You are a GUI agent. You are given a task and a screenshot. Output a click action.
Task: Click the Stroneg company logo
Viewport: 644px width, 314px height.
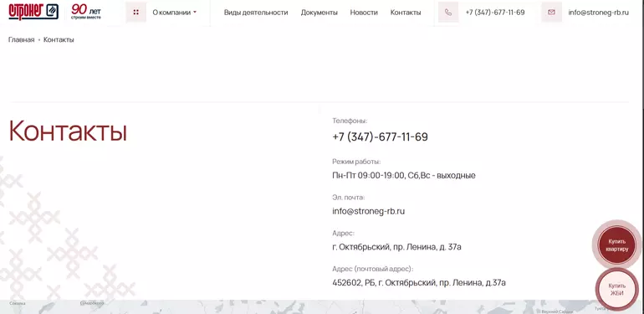pos(33,12)
